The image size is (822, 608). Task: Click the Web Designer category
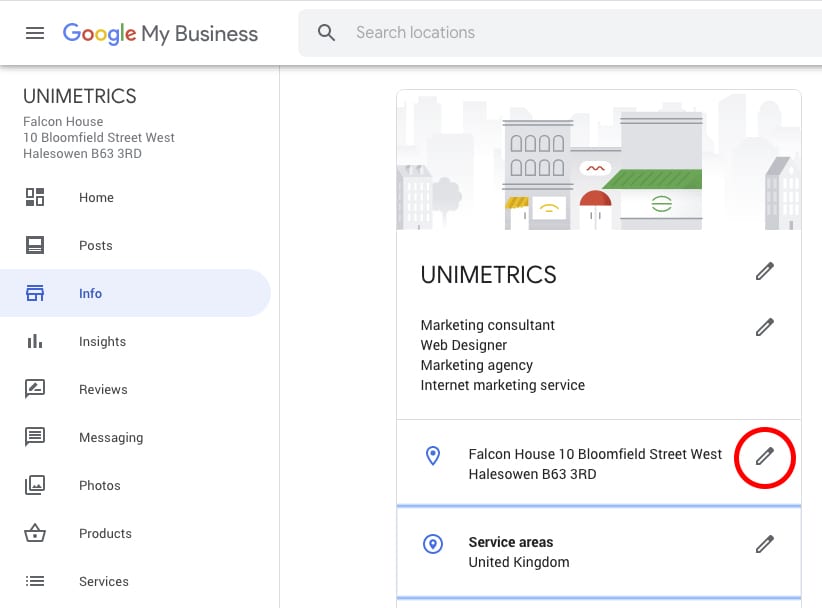click(x=464, y=345)
